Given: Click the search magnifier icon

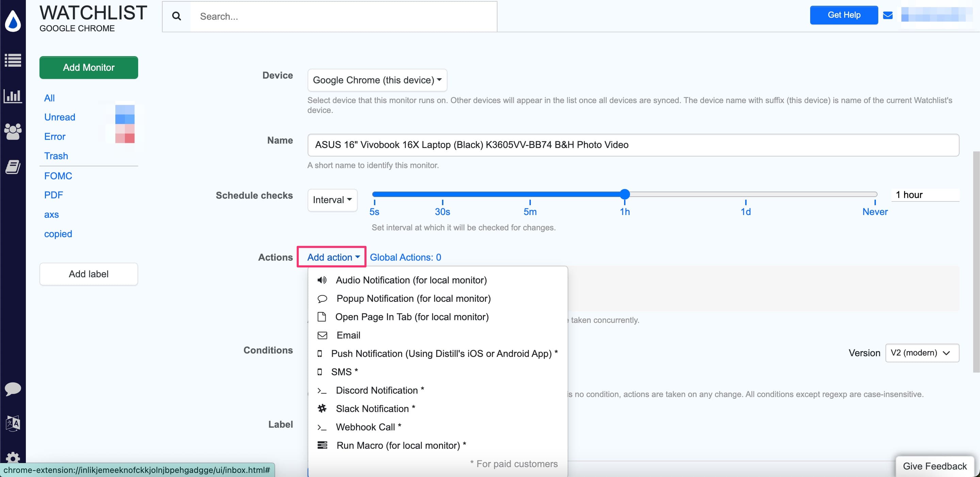Looking at the screenshot, I should 176,16.
